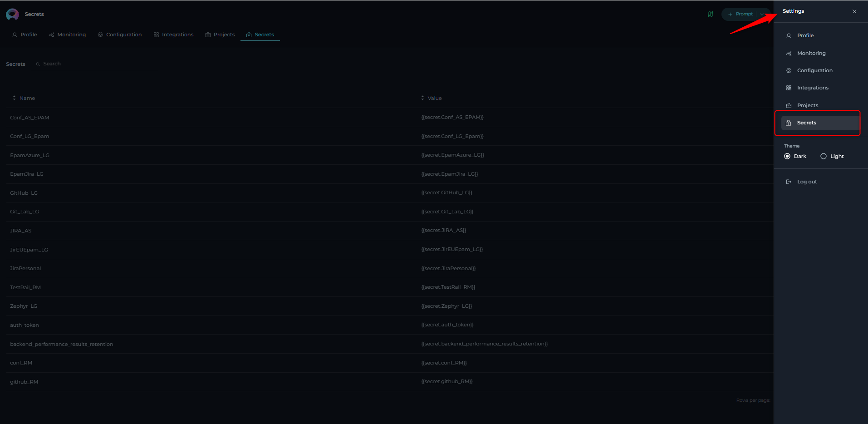Click the Conf_LG_Epam secret name
868x424 pixels.
tap(29, 136)
